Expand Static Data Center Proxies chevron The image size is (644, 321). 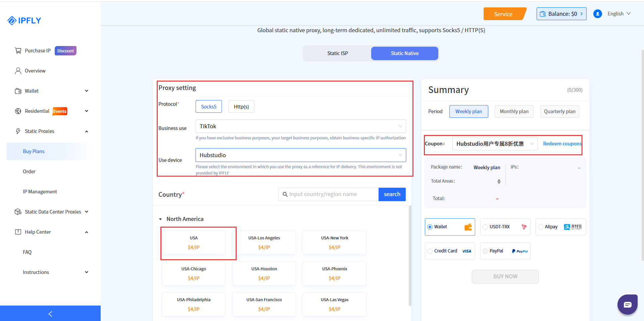point(87,212)
